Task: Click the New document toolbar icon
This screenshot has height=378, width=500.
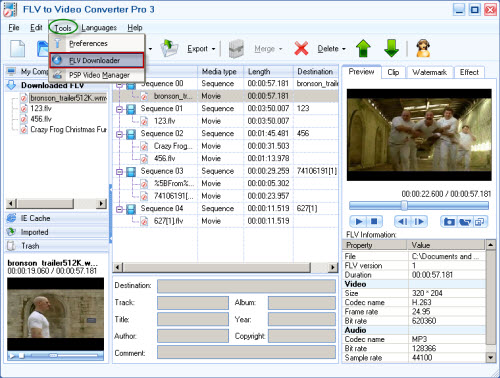Action: coord(17,49)
